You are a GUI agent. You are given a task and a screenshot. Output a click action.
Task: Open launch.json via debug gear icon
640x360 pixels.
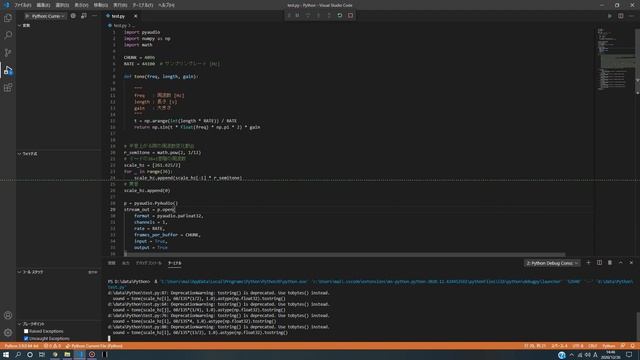click(73, 16)
